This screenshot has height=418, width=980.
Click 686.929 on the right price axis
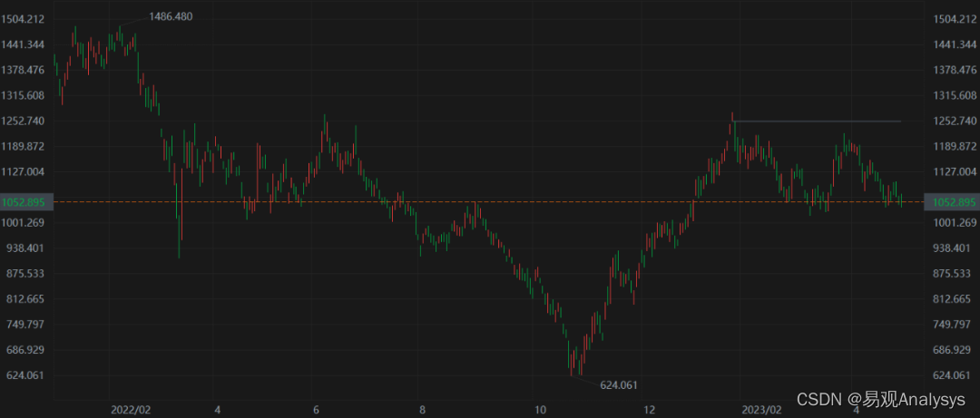(952, 350)
